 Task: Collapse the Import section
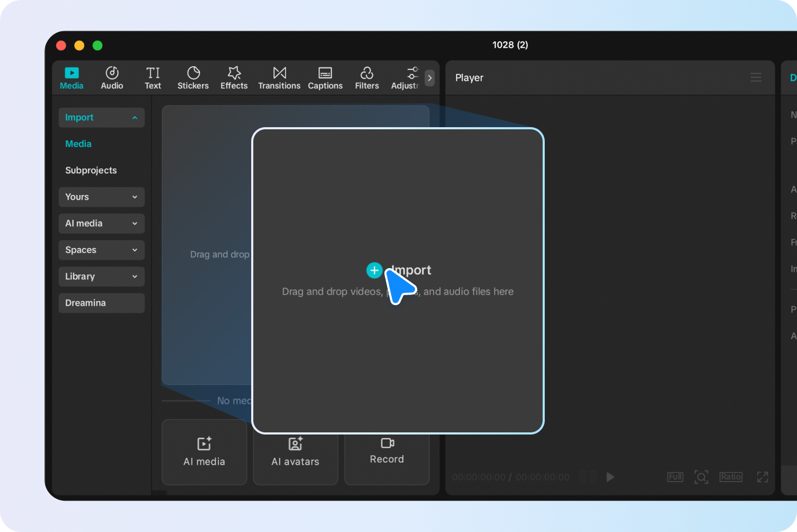click(x=101, y=117)
